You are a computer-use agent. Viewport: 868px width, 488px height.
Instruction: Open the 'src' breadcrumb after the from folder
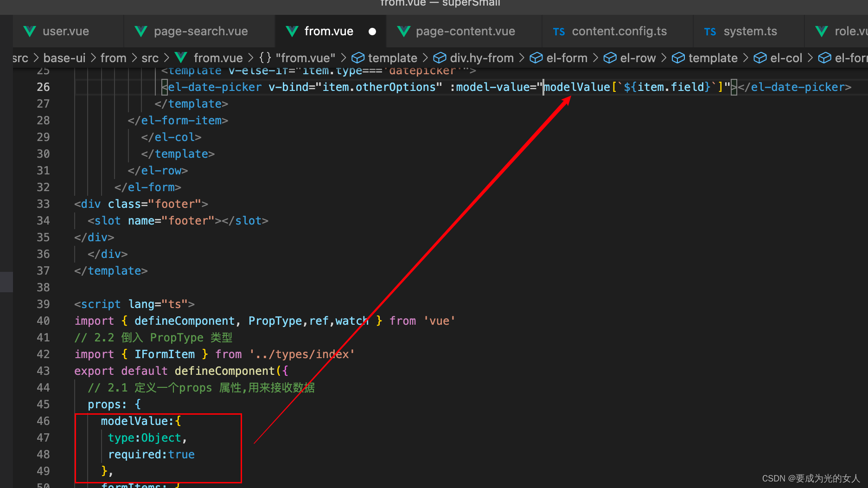tap(150, 58)
